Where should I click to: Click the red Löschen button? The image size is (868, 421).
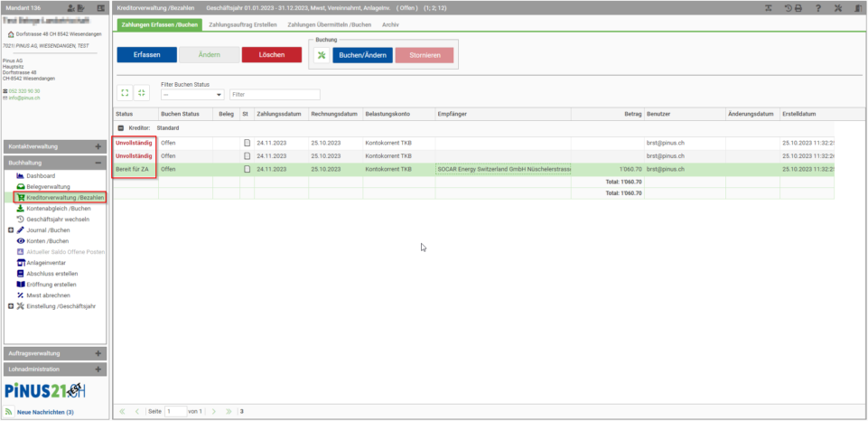(272, 55)
